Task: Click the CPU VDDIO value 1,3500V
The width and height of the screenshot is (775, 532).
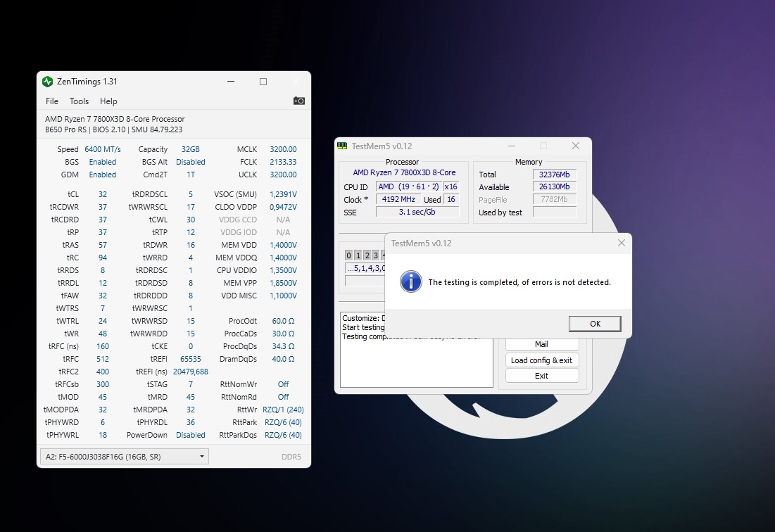Action: 283,271
